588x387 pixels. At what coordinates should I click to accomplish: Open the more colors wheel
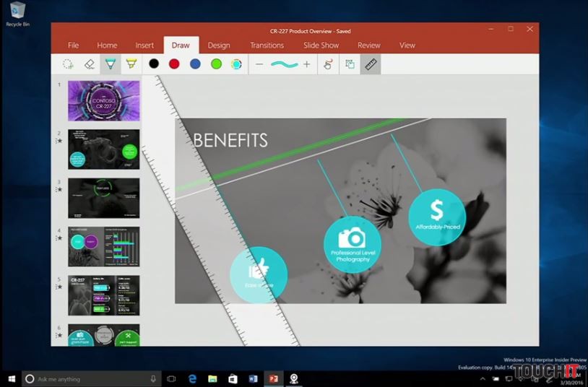pyautogui.click(x=236, y=64)
